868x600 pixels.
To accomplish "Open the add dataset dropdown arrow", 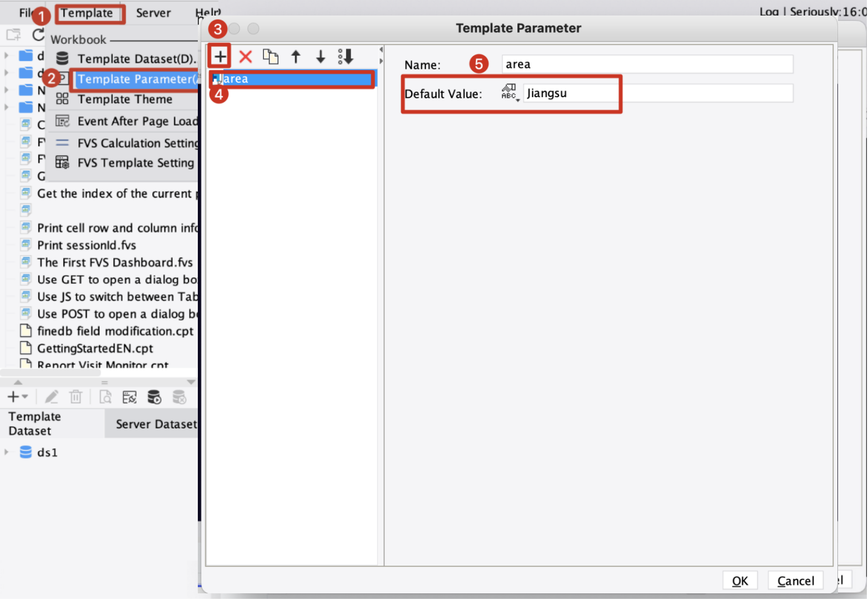I will click(x=25, y=397).
